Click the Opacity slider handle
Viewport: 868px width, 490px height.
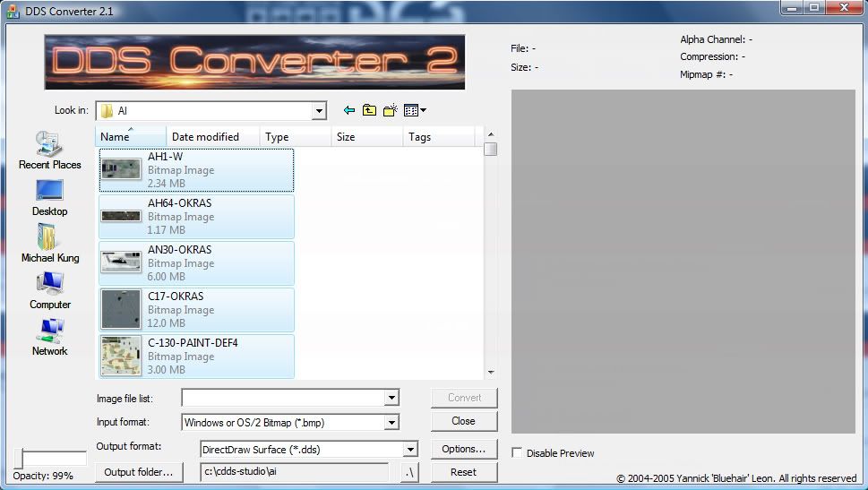tap(19, 459)
